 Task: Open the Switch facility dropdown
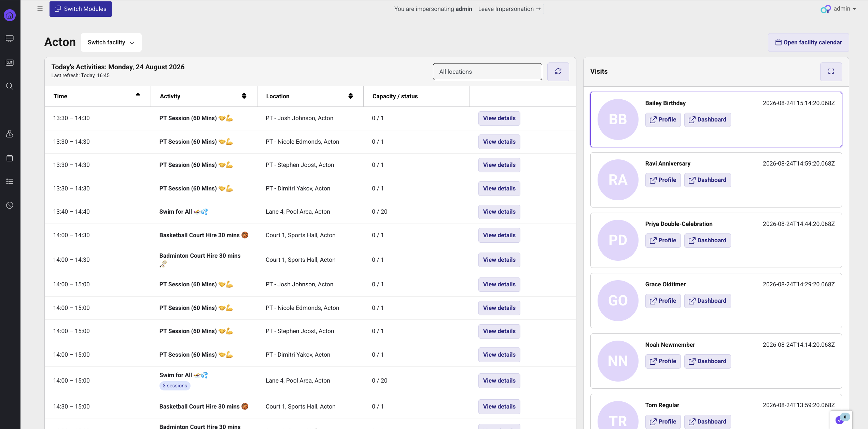tap(111, 42)
